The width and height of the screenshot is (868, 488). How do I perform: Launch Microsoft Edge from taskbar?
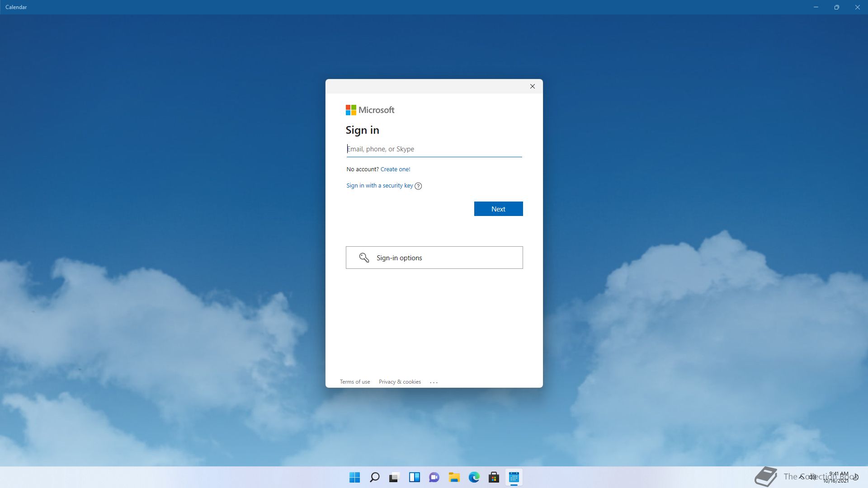click(474, 477)
